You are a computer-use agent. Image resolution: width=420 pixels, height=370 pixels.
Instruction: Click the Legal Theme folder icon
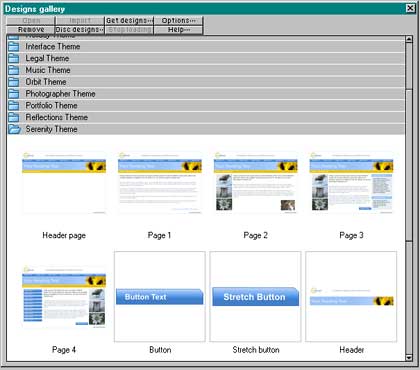[13, 58]
